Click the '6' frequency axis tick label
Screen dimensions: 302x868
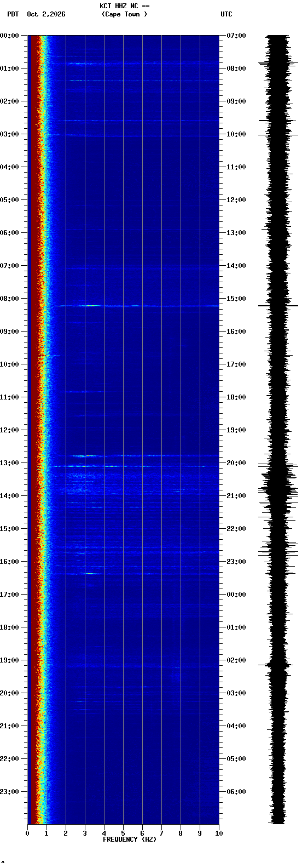(142, 833)
